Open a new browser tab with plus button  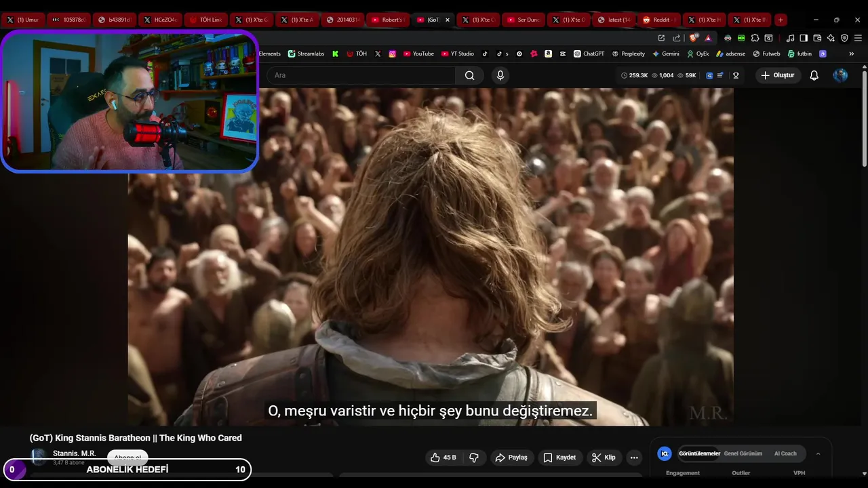point(781,20)
